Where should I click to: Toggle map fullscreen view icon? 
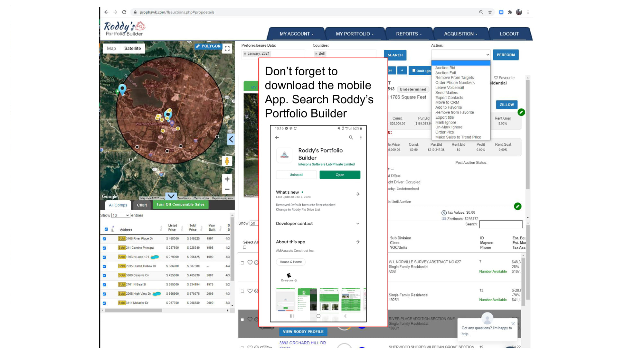(227, 49)
